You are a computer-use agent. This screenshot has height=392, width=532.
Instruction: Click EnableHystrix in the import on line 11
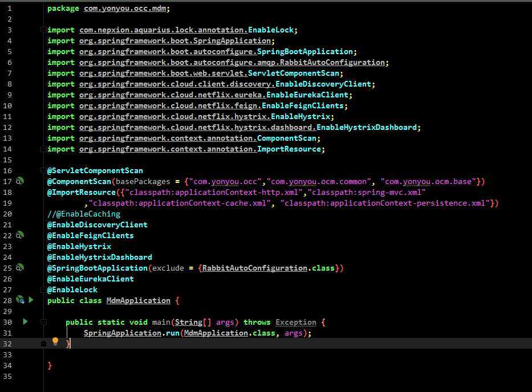300,117
